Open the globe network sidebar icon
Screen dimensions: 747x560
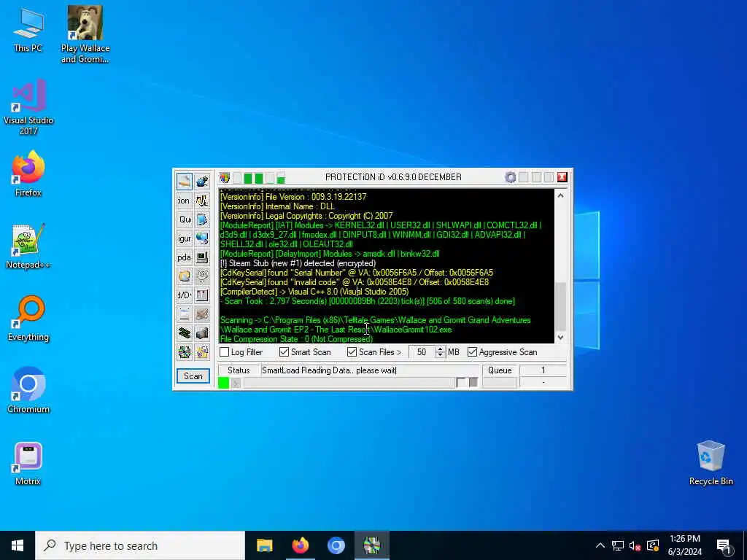coord(203,238)
